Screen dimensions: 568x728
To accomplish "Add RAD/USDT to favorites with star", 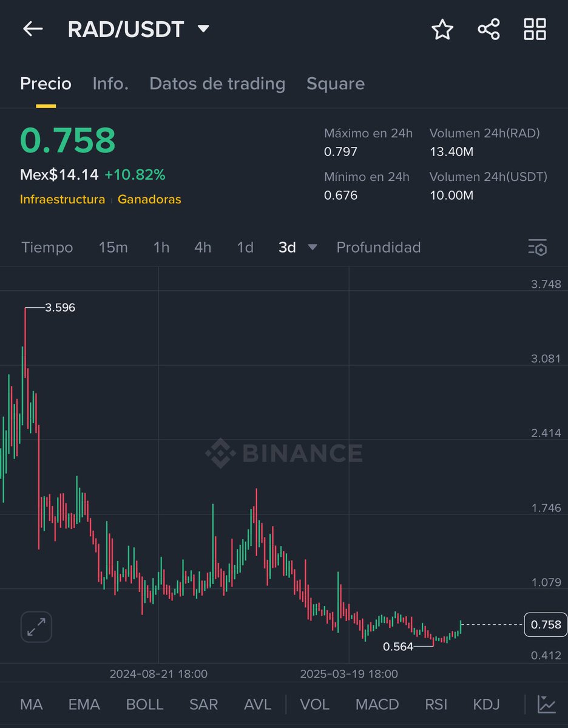I will [442, 29].
